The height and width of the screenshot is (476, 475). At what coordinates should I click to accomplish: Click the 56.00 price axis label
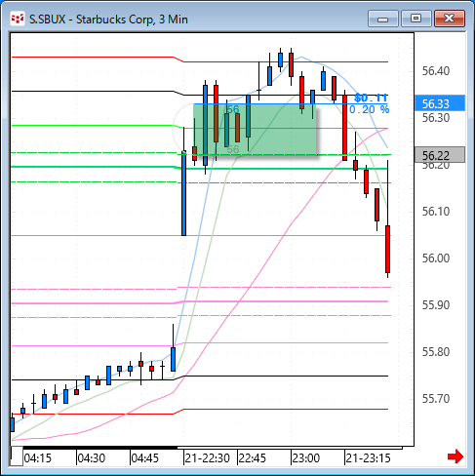[436, 258]
